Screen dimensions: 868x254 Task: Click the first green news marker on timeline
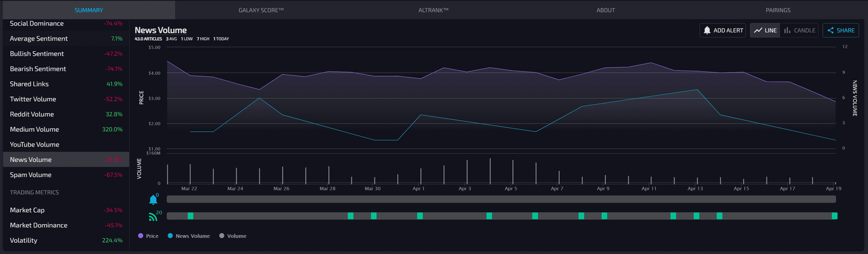tap(190, 216)
